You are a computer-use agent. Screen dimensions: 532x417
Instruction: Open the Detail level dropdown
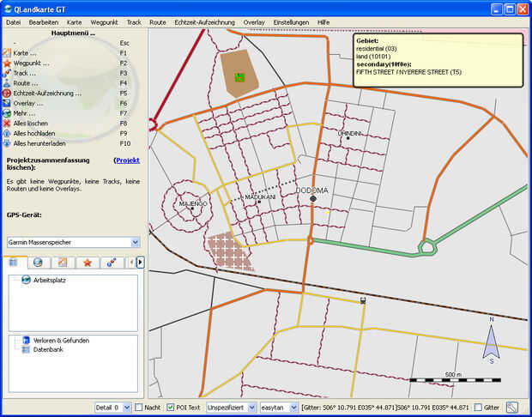126,408
